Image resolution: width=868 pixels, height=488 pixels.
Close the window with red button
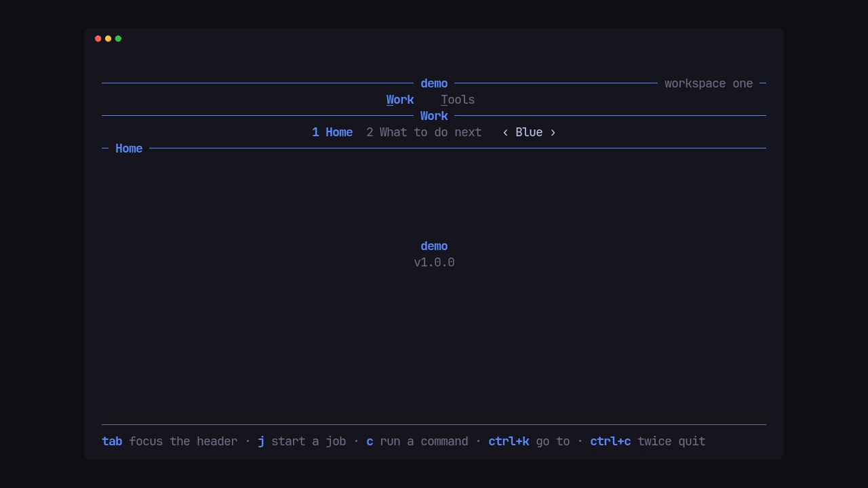pos(98,39)
